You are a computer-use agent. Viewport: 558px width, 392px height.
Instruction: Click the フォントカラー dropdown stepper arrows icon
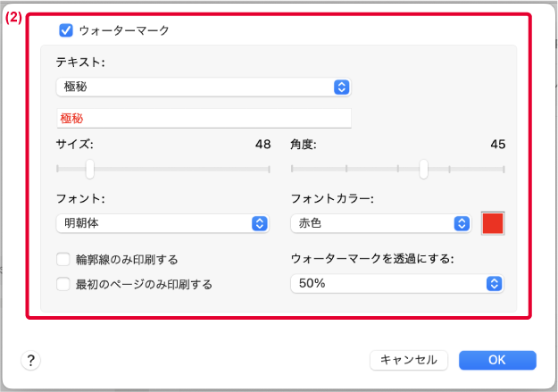click(462, 223)
